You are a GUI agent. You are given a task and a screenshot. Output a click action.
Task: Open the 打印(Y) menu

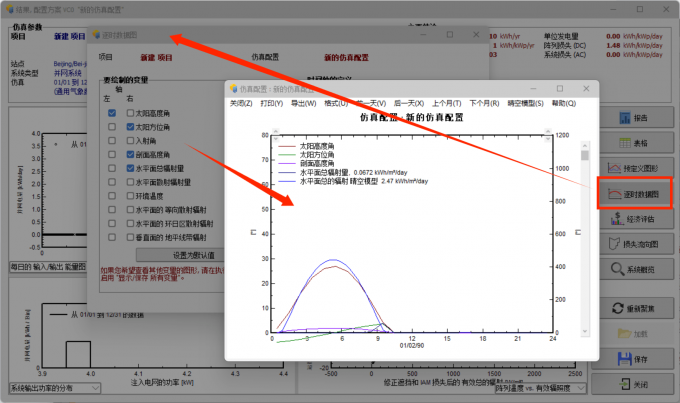coord(271,103)
